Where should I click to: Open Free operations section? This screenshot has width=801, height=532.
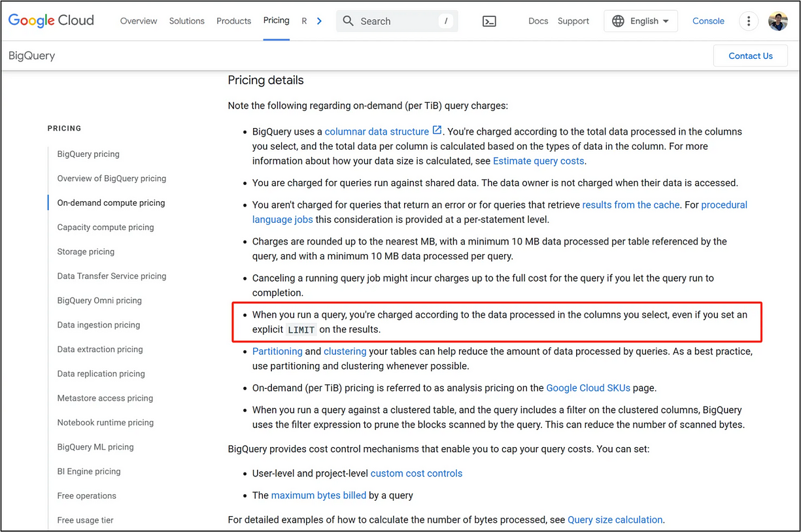click(x=86, y=495)
